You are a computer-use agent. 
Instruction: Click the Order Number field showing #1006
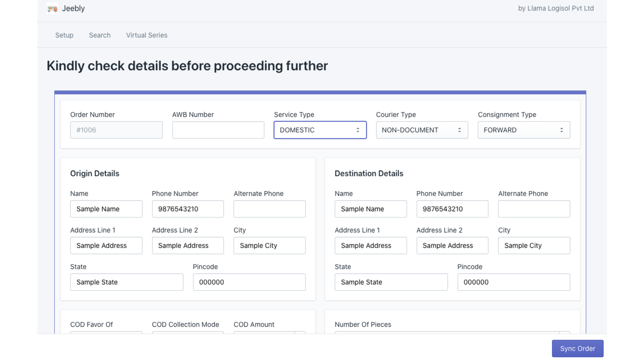click(116, 130)
